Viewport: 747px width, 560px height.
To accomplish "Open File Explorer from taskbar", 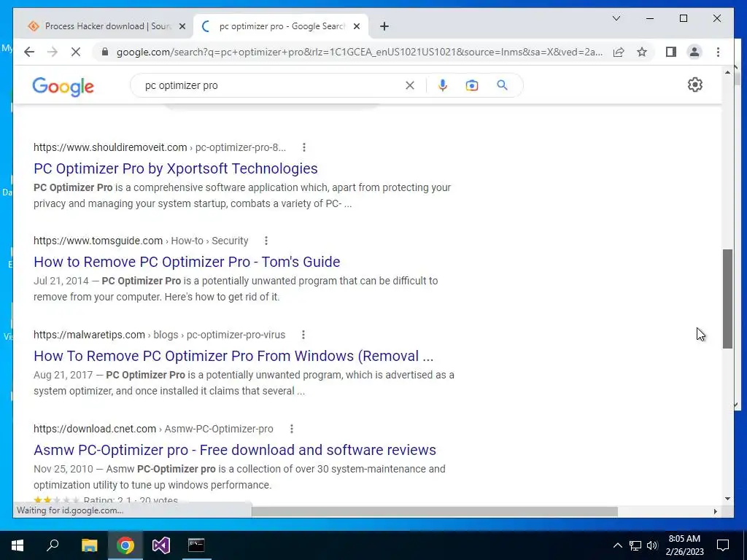I will [89, 545].
